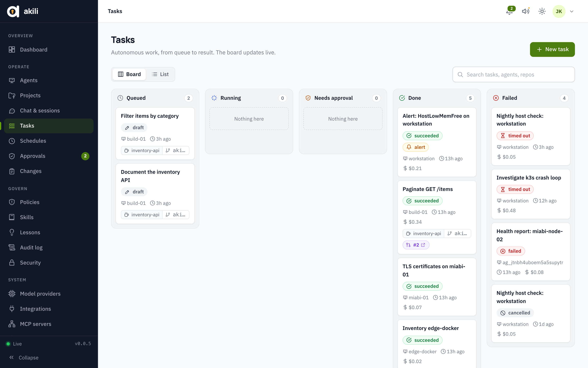Click the Model providers chip icon
Screen dimensions: 588x368
pos(12,294)
